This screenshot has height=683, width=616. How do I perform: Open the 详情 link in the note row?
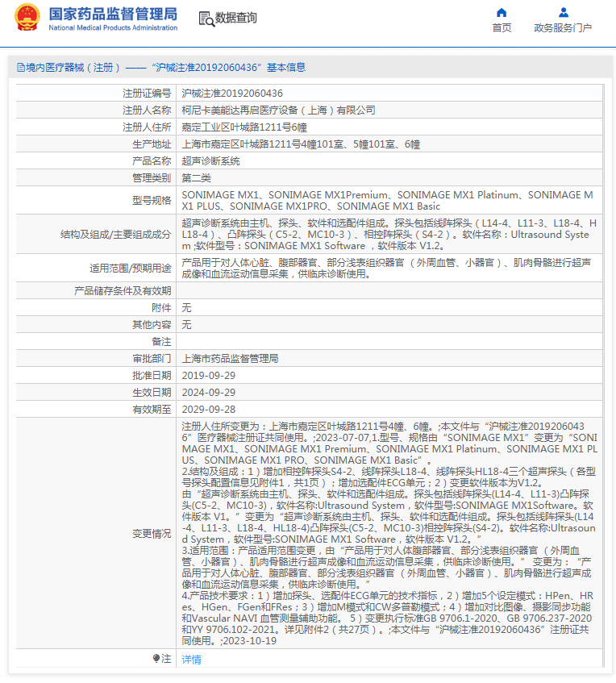click(x=191, y=659)
